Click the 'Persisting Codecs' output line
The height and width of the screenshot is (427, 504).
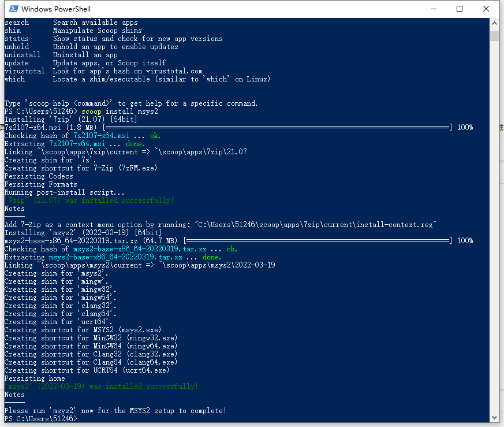[x=39, y=176]
